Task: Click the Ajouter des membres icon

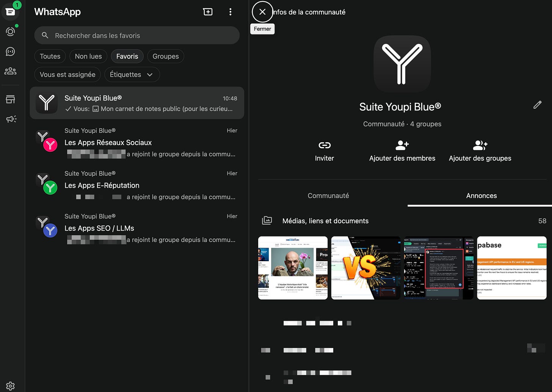Action: 402,145
